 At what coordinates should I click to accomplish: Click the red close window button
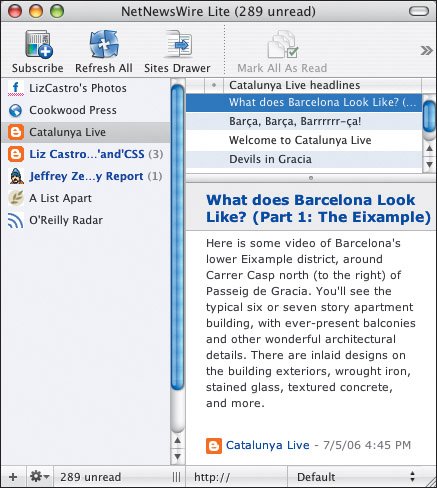pos(15,12)
